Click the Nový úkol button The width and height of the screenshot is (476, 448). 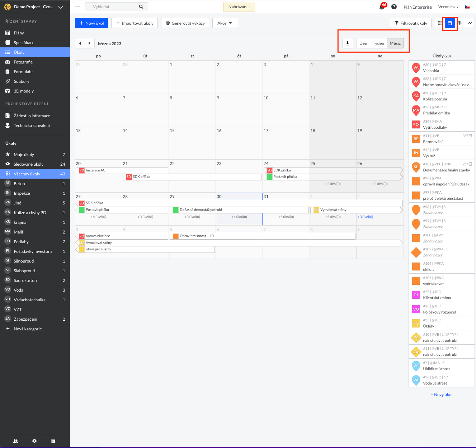tap(91, 23)
